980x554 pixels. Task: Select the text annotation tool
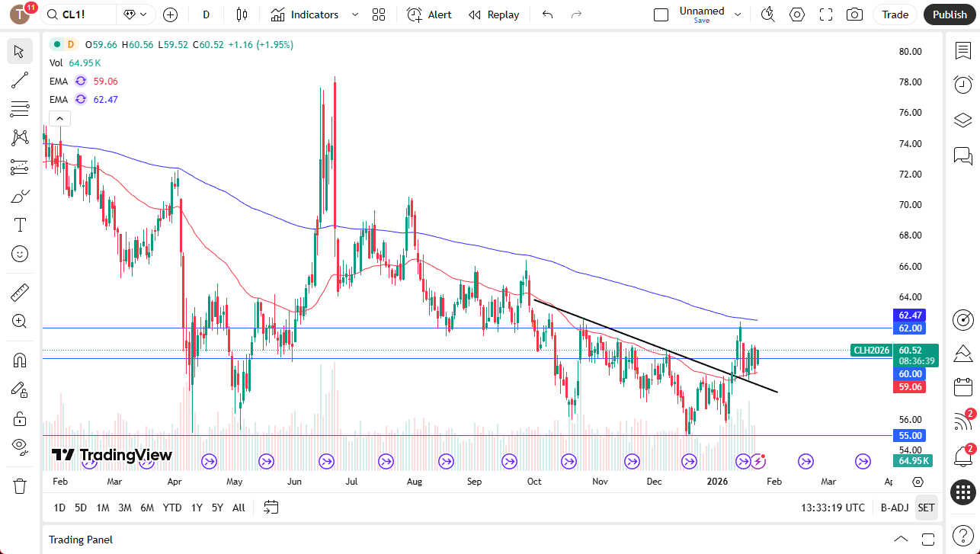pos(20,225)
